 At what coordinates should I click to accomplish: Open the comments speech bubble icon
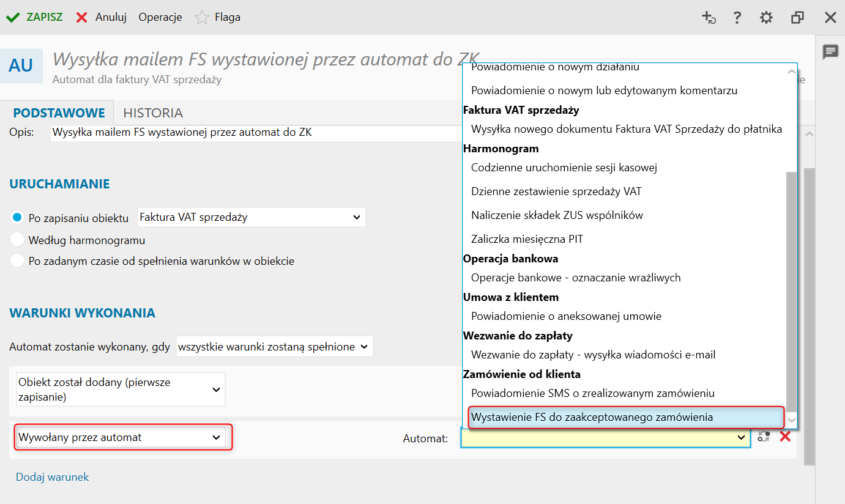830,51
